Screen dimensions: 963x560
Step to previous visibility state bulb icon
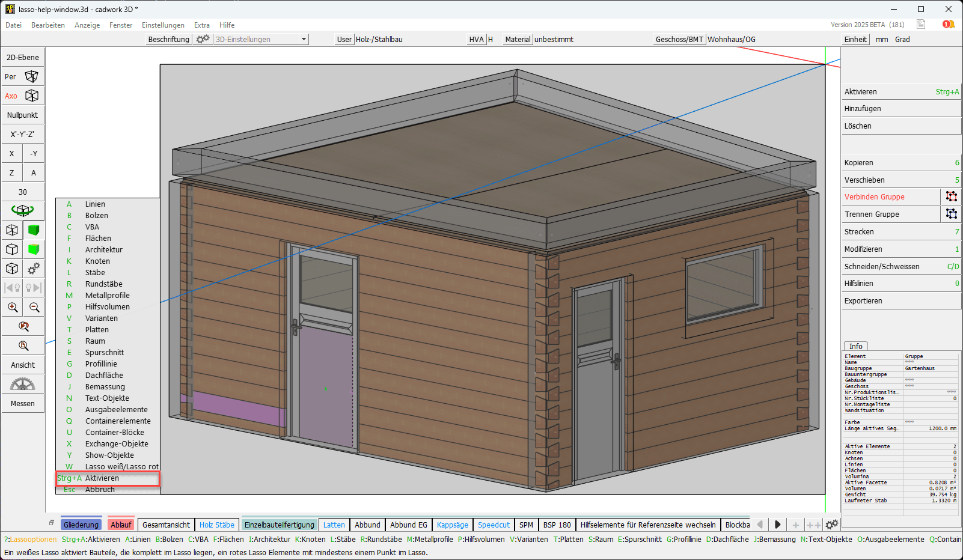[x=12, y=288]
